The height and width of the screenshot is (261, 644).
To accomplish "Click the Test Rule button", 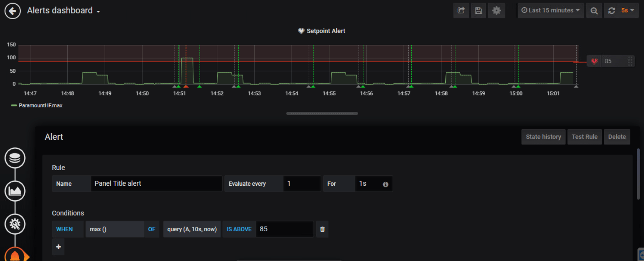I will 585,137.
